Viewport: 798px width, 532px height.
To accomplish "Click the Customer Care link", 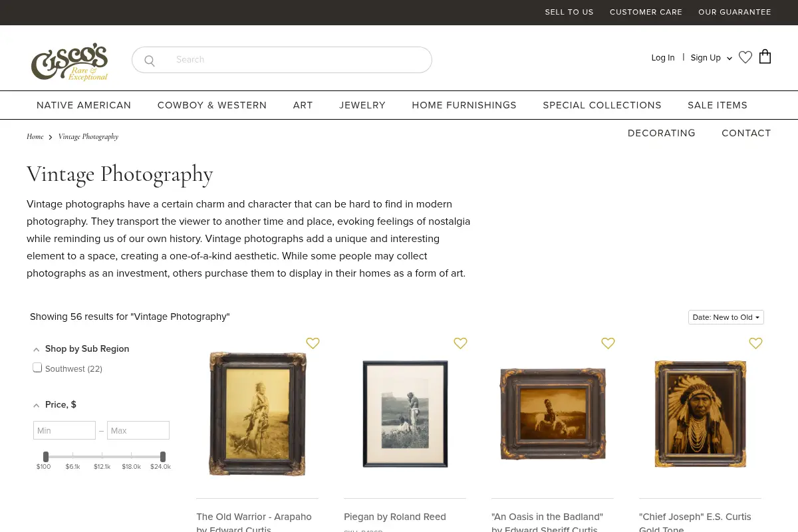I will tap(646, 12).
